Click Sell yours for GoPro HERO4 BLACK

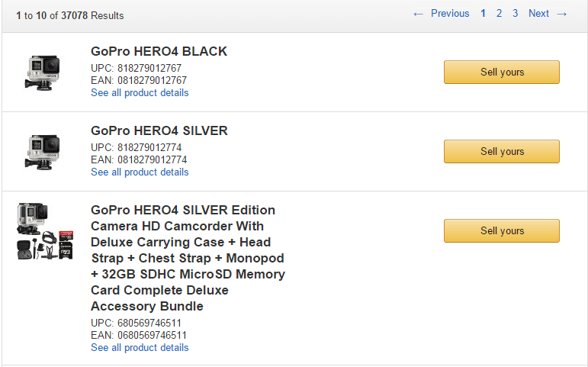click(x=502, y=72)
